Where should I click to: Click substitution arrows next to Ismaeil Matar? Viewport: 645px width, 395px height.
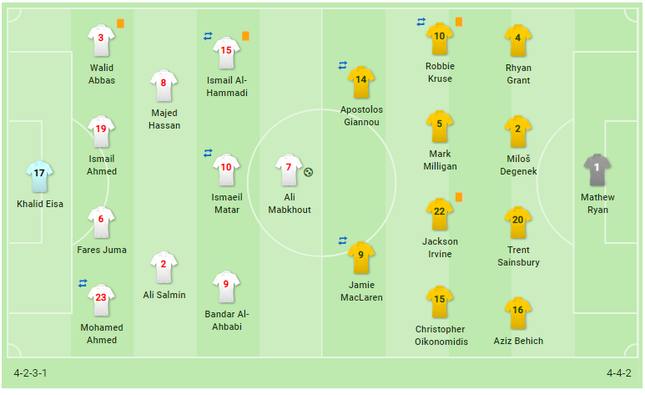(208, 153)
